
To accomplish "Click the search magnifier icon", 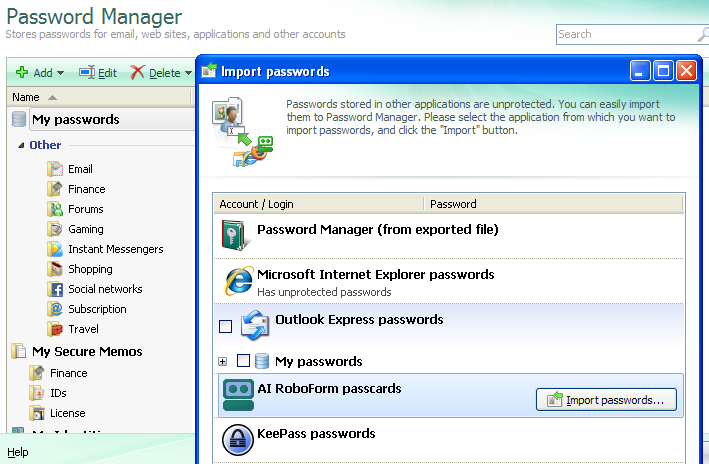I will click(x=703, y=34).
